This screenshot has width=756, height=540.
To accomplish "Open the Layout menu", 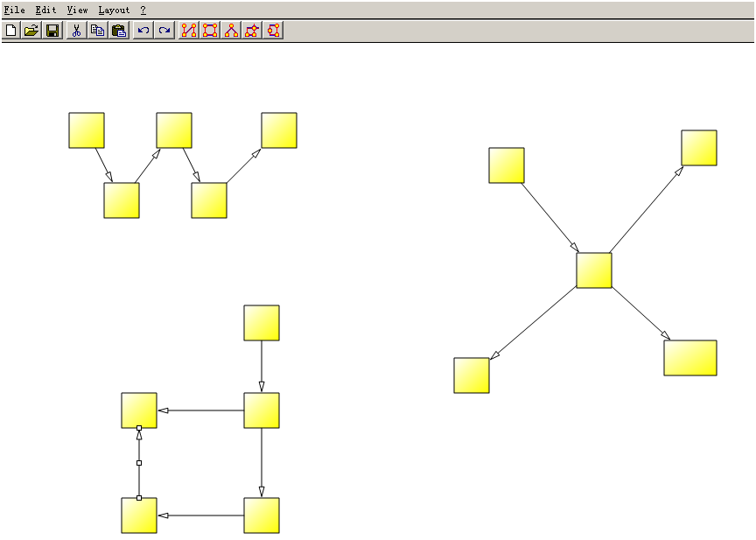I will pos(114,11).
